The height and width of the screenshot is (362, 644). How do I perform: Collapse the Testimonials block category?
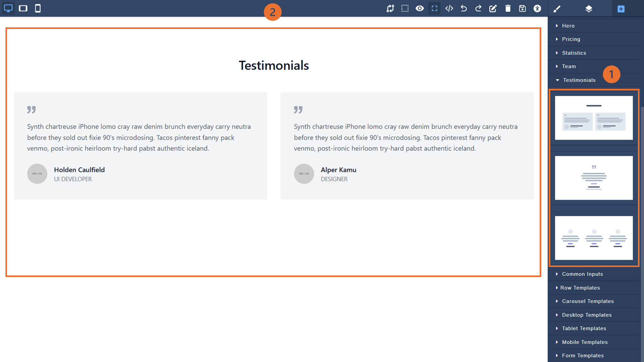[x=579, y=80]
